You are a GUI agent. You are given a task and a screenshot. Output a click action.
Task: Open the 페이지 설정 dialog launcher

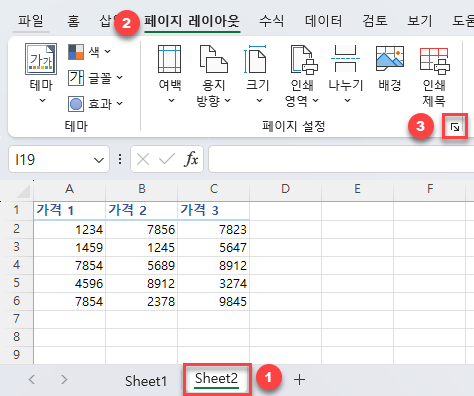point(455,127)
